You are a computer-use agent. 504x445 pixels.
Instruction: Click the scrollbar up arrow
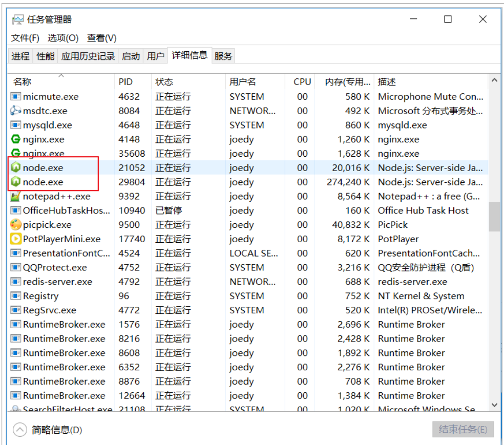pyautogui.click(x=494, y=80)
